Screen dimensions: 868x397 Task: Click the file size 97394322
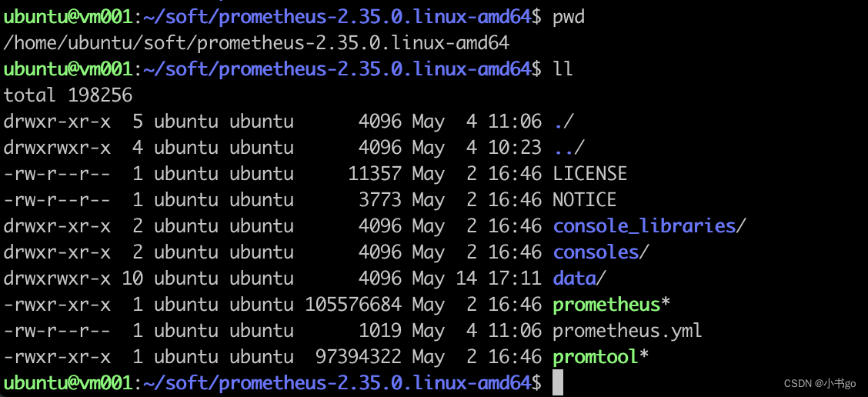(359, 357)
